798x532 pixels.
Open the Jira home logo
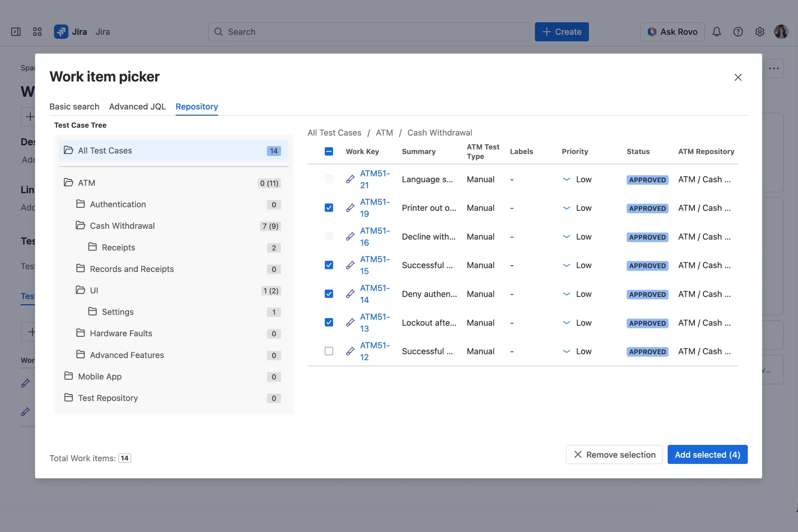click(62, 32)
